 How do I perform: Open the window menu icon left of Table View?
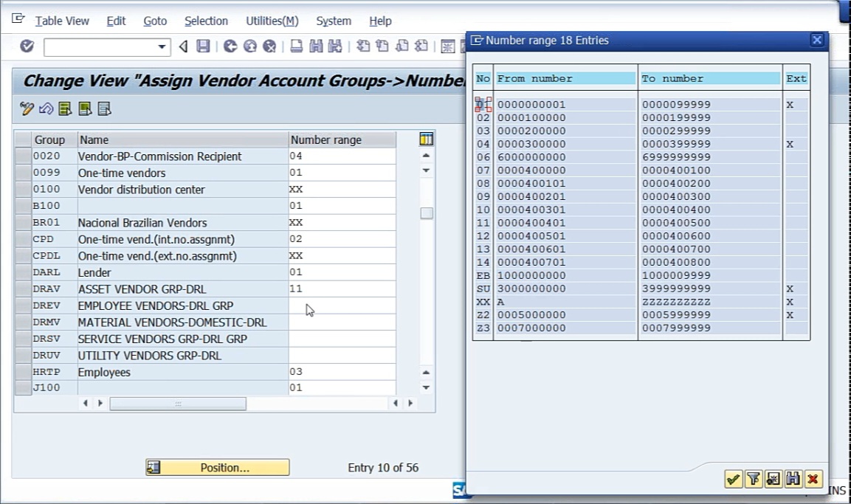tap(18, 19)
